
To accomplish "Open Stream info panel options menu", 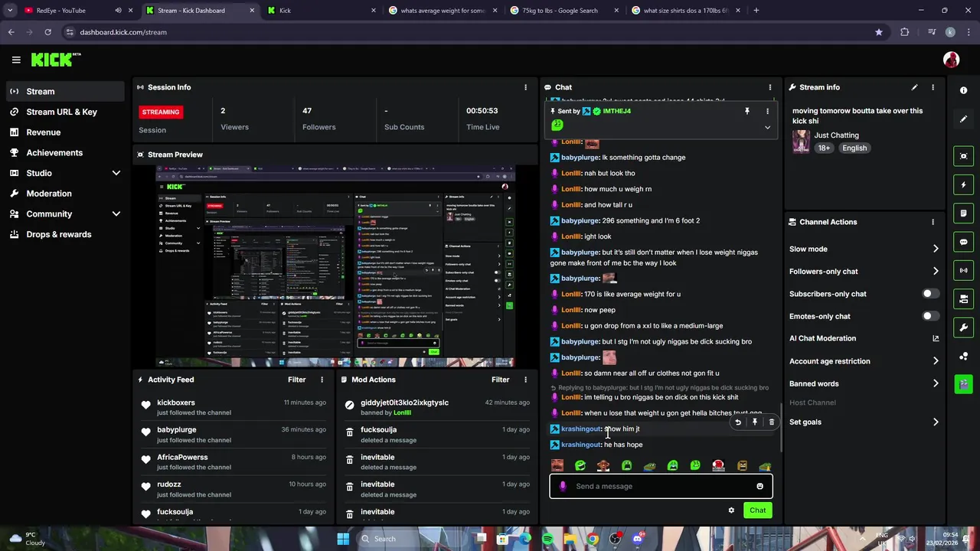I will 933,87.
